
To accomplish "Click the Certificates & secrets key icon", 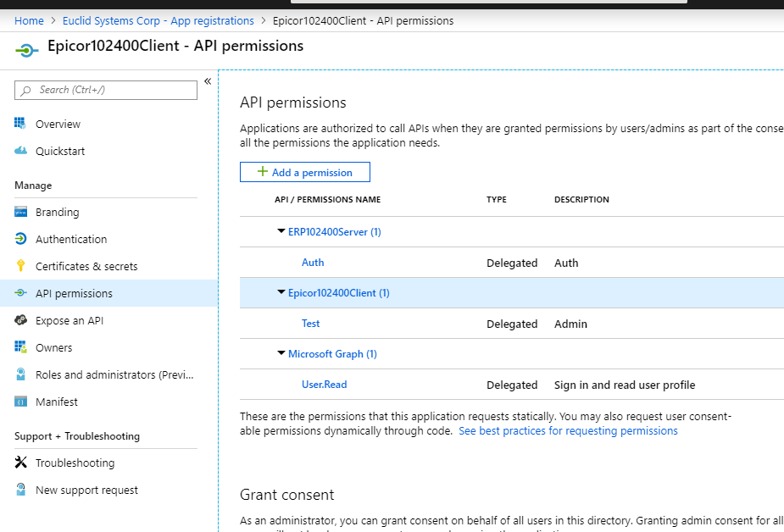I will click(20, 266).
